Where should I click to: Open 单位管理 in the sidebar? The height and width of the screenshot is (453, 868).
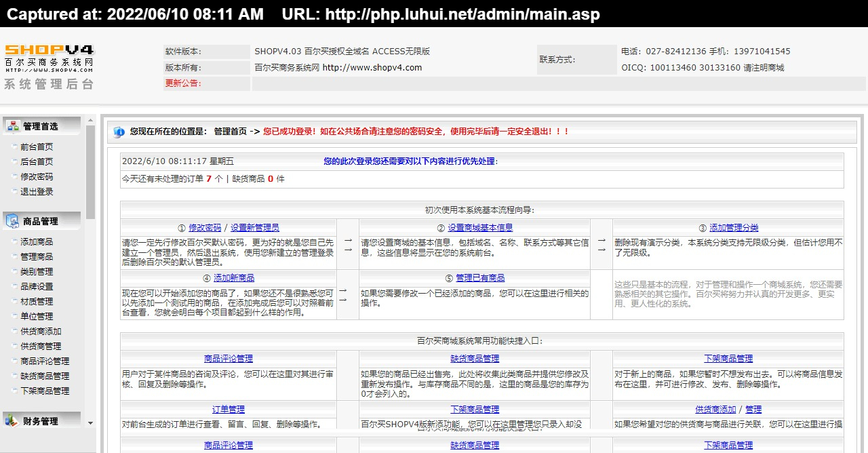(x=37, y=316)
